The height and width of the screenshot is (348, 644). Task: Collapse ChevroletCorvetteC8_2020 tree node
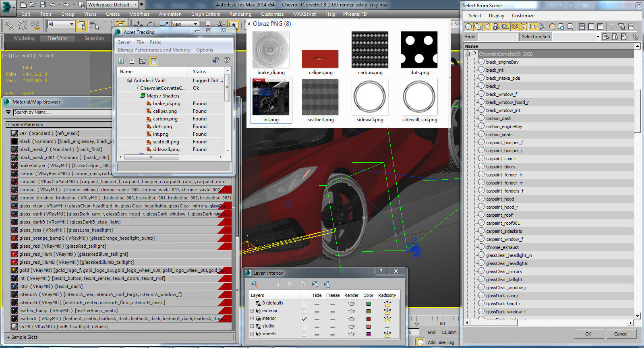(468, 54)
